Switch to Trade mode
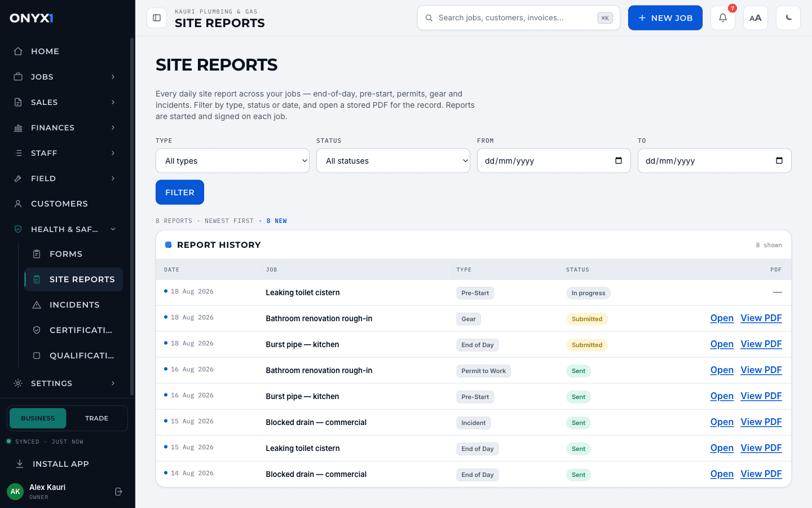 tap(96, 418)
